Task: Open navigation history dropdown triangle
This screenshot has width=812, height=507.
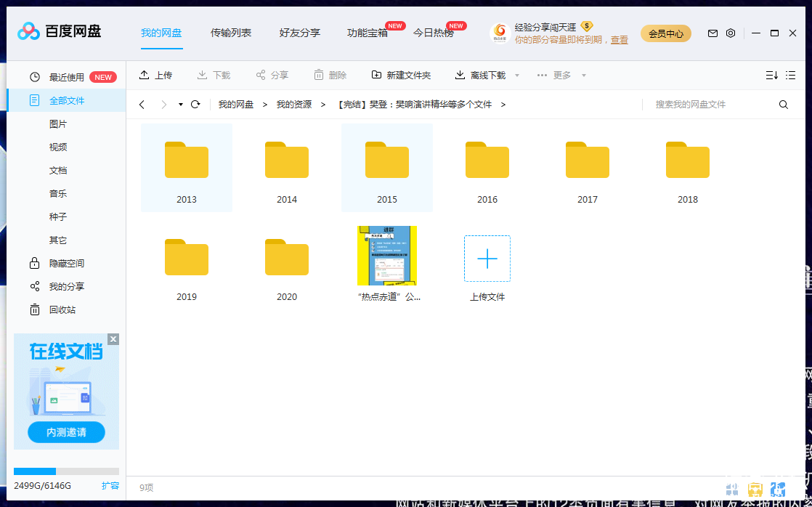Action: pyautogui.click(x=181, y=105)
